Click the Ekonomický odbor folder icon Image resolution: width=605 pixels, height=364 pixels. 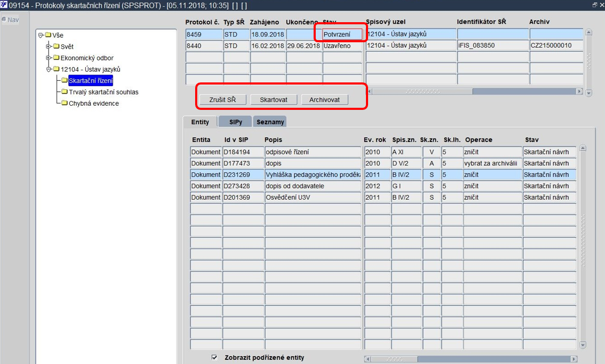pos(57,58)
